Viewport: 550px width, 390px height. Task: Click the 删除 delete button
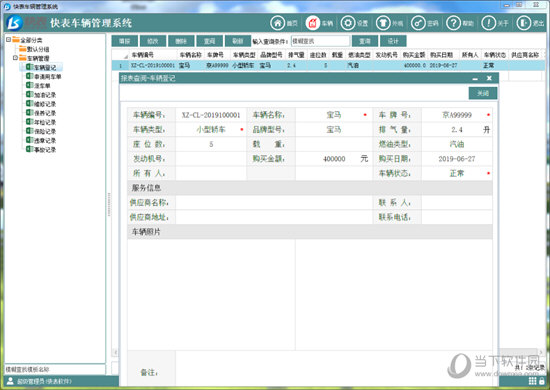pyautogui.click(x=181, y=41)
